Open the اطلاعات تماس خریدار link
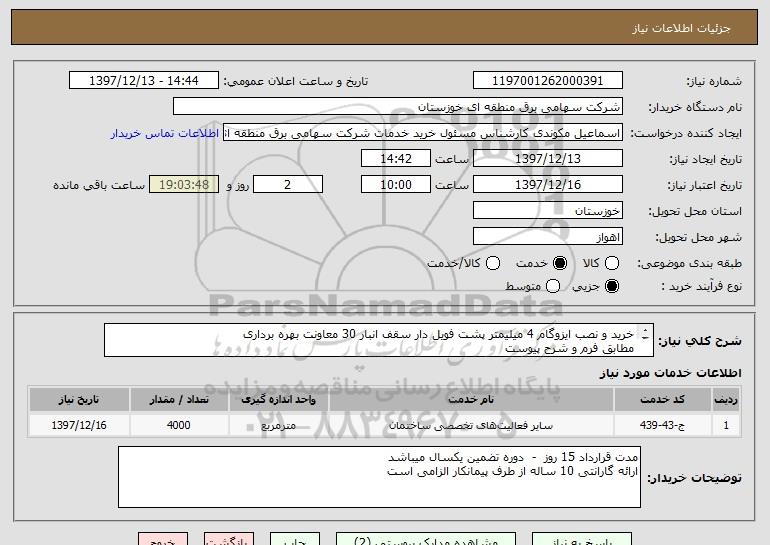The width and height of the screenshot is (770, 545). click(x=165, y=133)
